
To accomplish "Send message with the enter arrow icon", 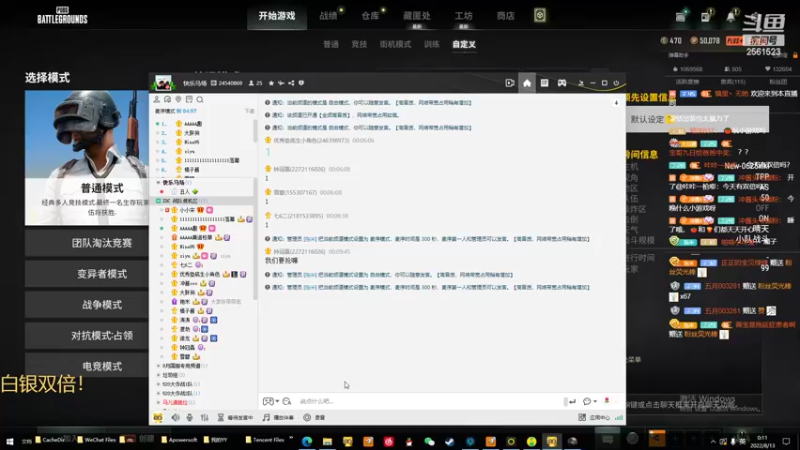I will pyautogui.click(x=572, y=402).
